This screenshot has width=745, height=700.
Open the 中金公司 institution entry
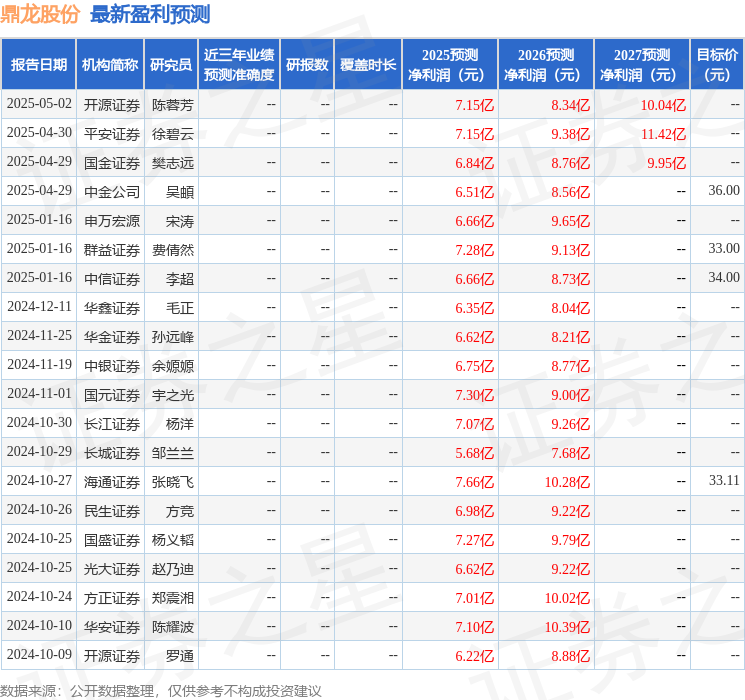point(111,192)
